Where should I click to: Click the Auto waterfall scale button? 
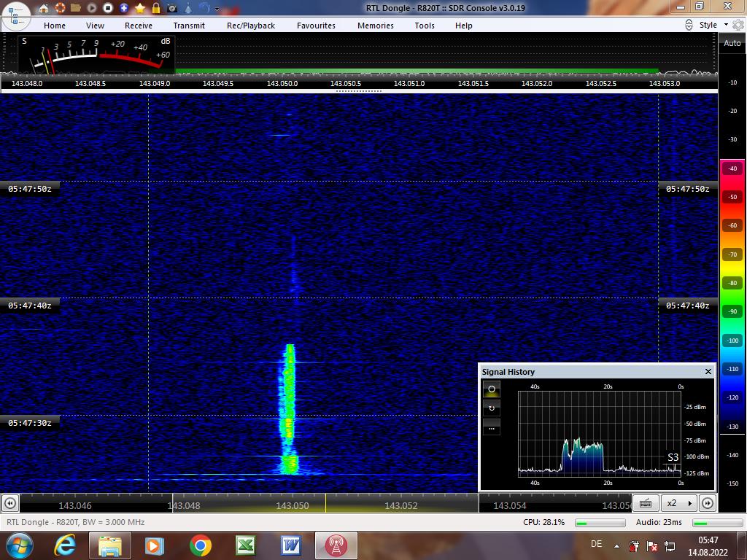point(732,43)
